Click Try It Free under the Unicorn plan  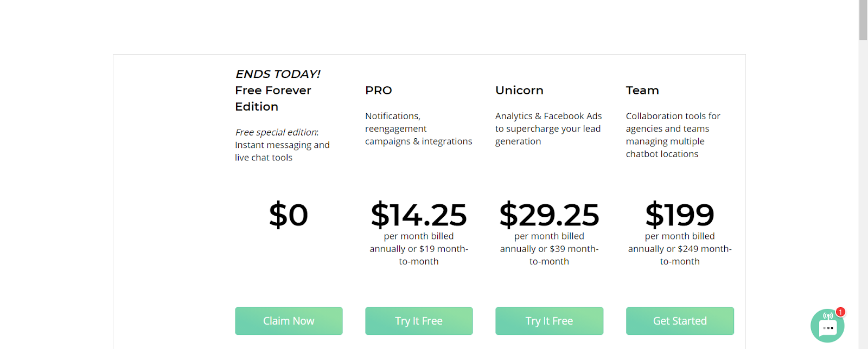[x=549, y=321]
